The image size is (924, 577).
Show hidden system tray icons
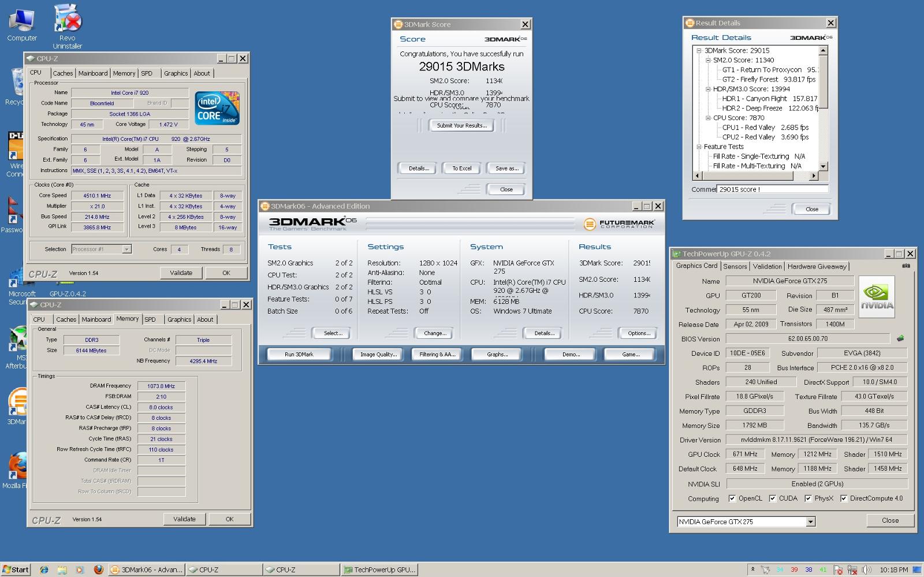[x=752, y=569]
